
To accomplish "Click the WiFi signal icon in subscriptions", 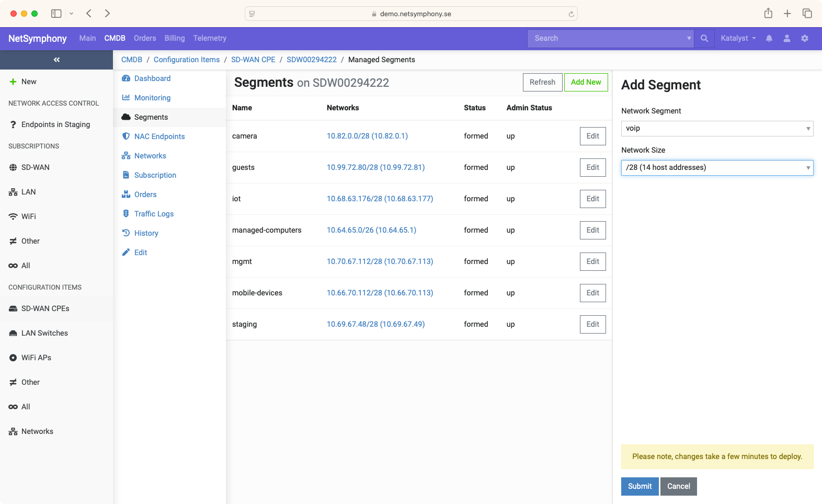I will coord(13,216).
